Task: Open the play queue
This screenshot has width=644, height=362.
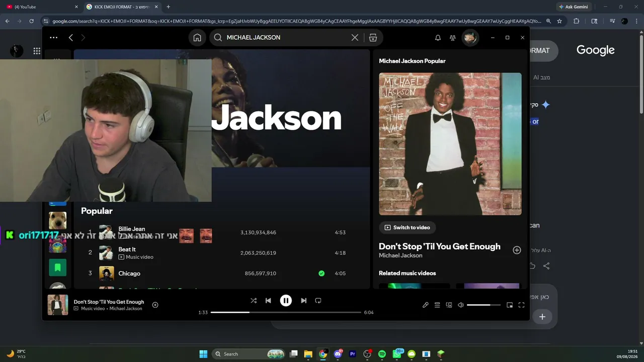Action: pos(437,305)
